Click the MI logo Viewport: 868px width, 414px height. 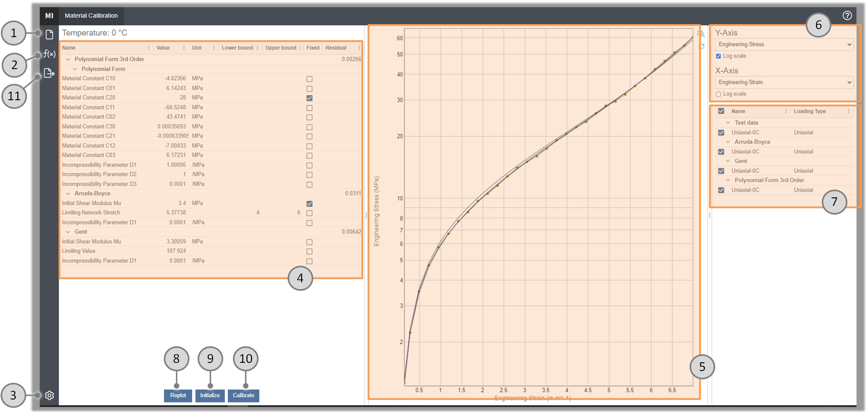(49, 16)
